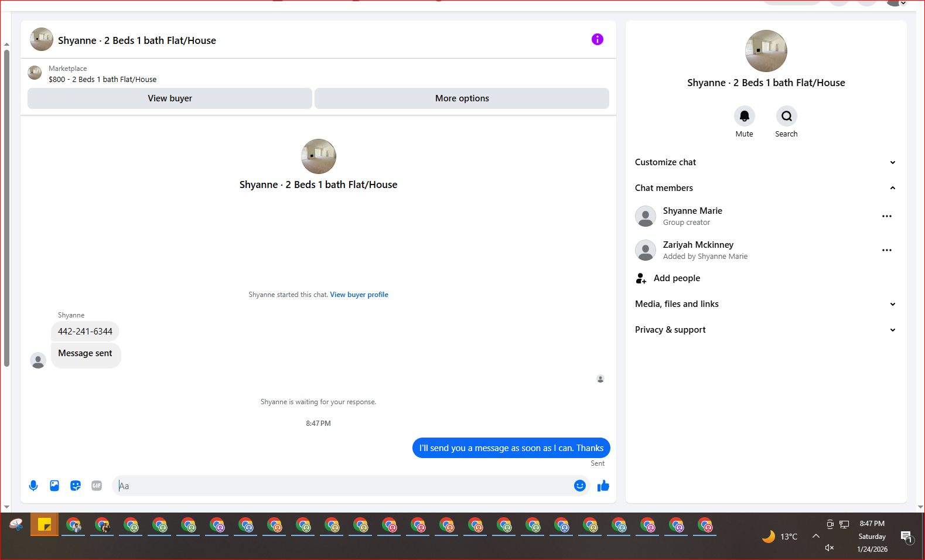This screenshot has height=560, width=925.
Task: Click Zariyah Mckinney's member avatar
Action: point(646,250)
